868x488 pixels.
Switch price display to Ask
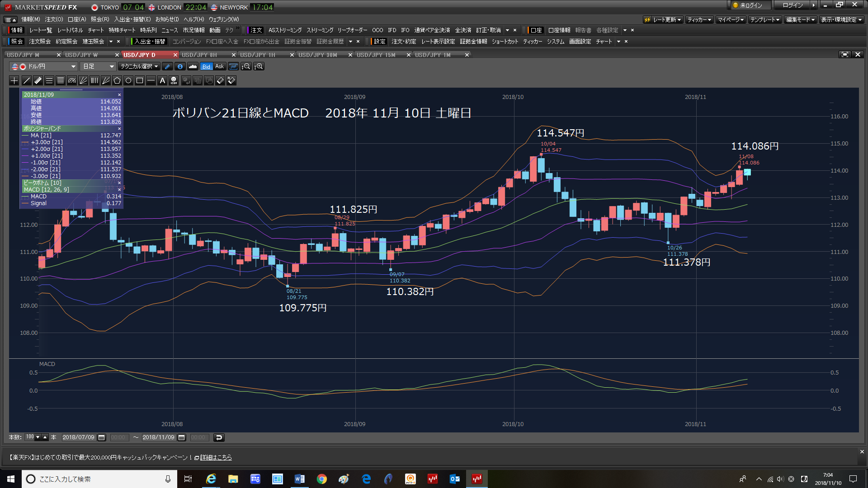pos(219,66)
